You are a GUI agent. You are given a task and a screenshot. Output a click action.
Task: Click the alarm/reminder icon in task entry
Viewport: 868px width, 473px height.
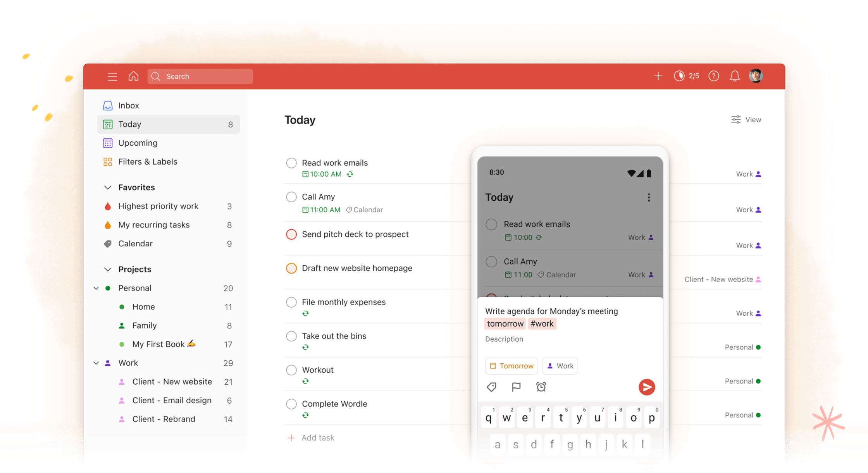pos(540,387)
